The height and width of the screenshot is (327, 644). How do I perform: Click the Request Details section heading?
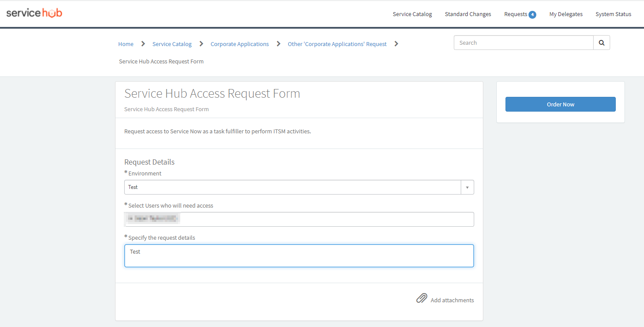click(149, 162)
